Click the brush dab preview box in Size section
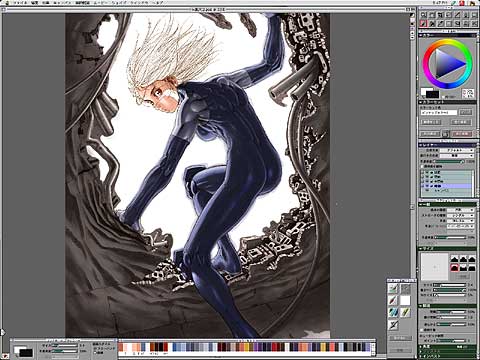This screenshot has height=360, width=480. click(434, 267)
